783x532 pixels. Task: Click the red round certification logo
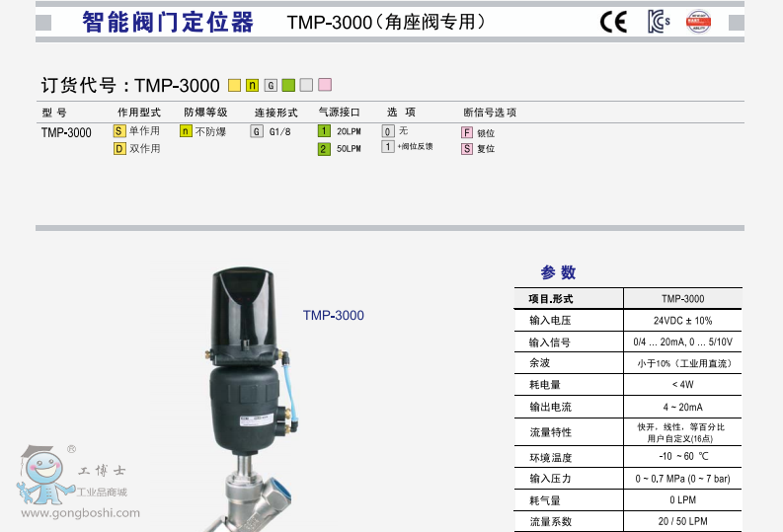[699, 22]
